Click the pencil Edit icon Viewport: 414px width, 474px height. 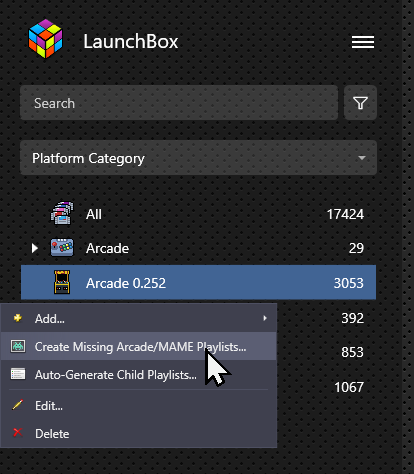(x=18, y=405)
